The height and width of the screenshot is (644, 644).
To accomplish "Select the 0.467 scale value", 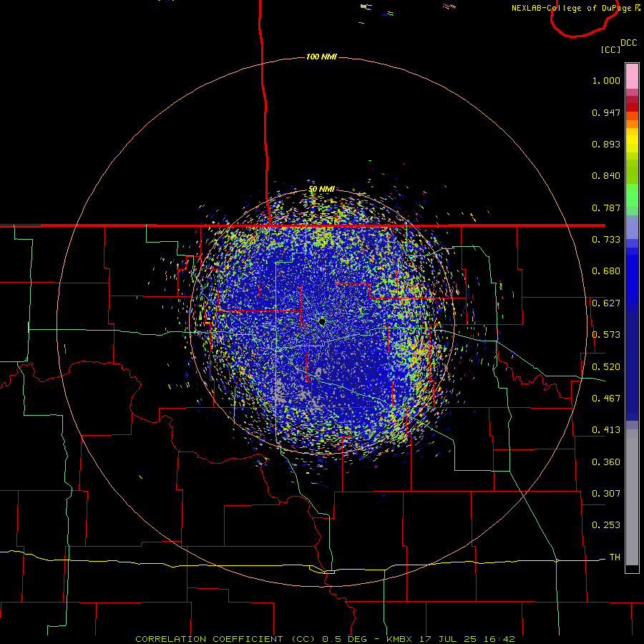I will point(606,399).
